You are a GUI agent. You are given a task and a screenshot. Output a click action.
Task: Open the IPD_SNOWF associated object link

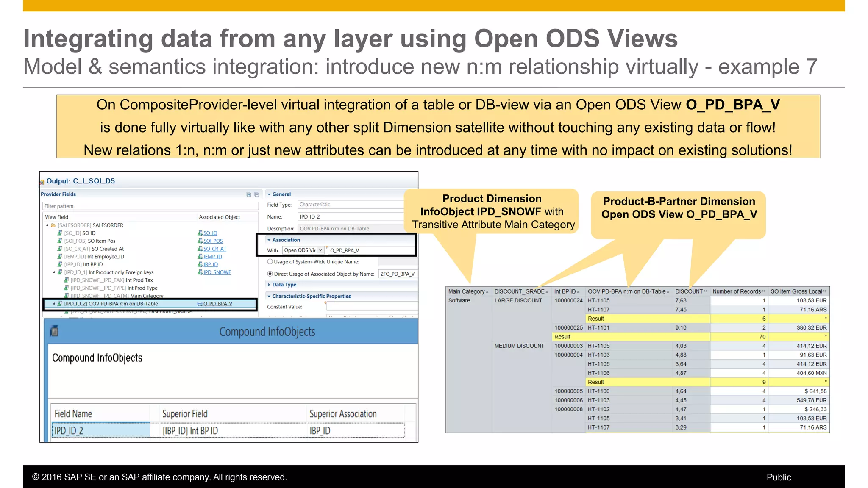[x=217, y=272]
